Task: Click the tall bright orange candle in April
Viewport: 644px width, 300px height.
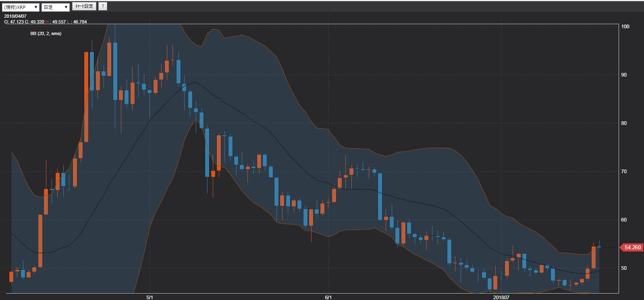Action: (x=86, y=97)
